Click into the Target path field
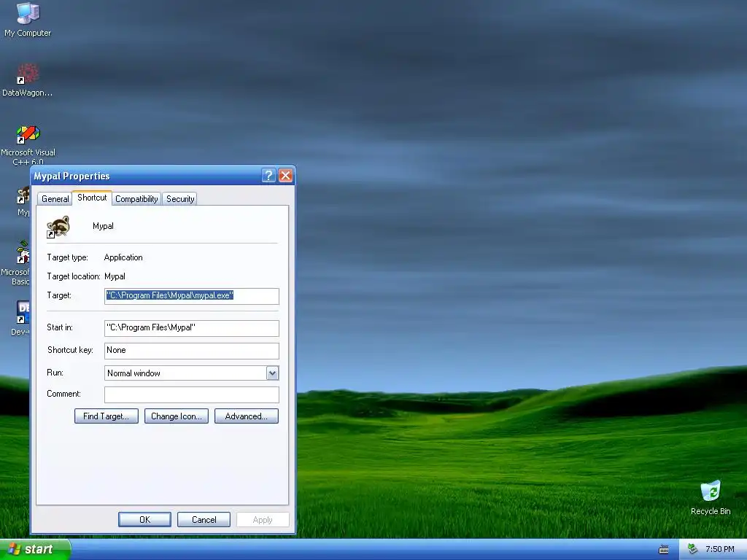Screen dimensions: 747x560 click(x=192, y=296)
